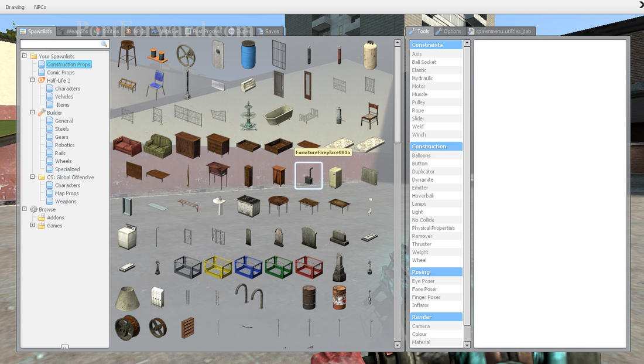644x364 pixels.
Task: Open the Map Props list
Action: click(67, 193)
